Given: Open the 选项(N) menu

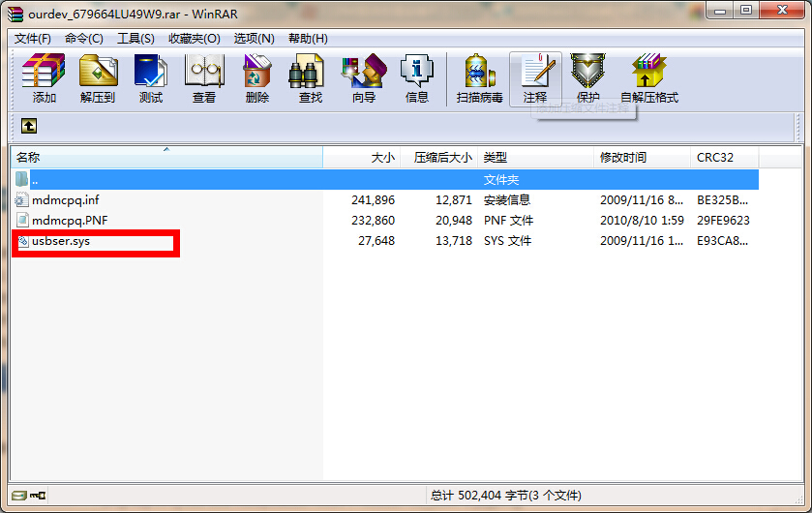Looking at the screenshot, I should (x=254, y=39).
